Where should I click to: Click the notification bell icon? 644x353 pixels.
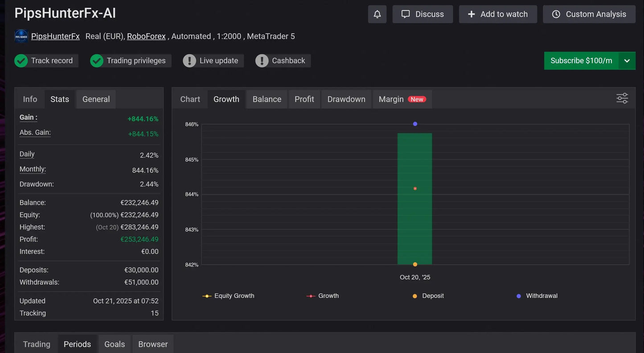377,14
